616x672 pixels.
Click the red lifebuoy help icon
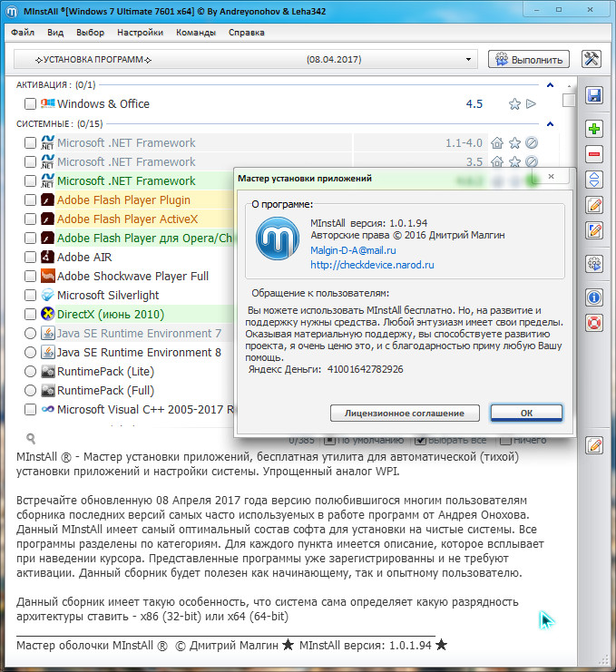coord(594,323)
